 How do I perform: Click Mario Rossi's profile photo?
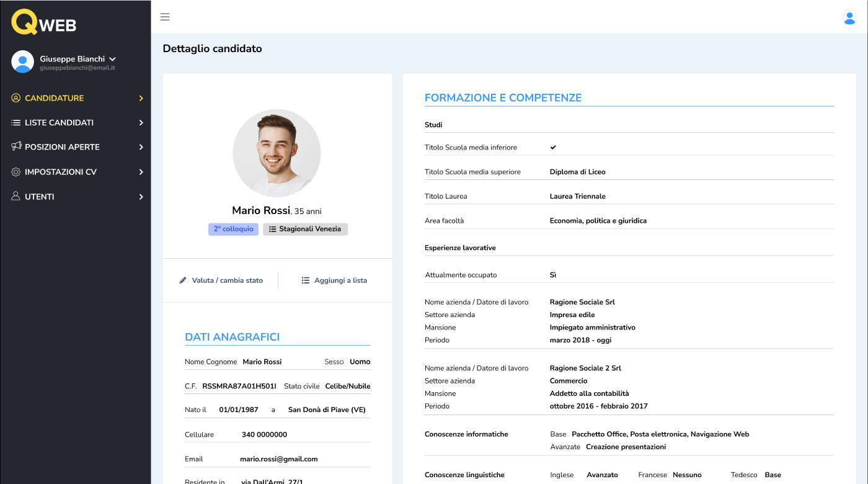click(x=277, y=153)
